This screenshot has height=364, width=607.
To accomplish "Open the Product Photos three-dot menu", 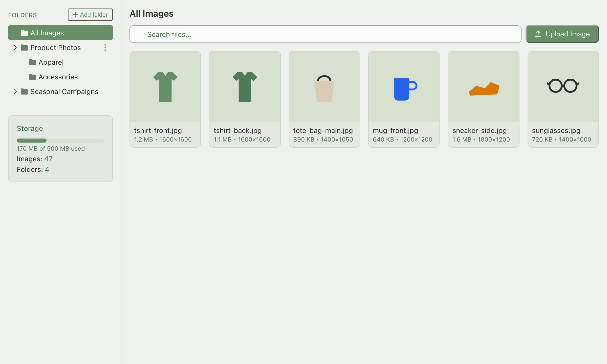I will 105,48.
